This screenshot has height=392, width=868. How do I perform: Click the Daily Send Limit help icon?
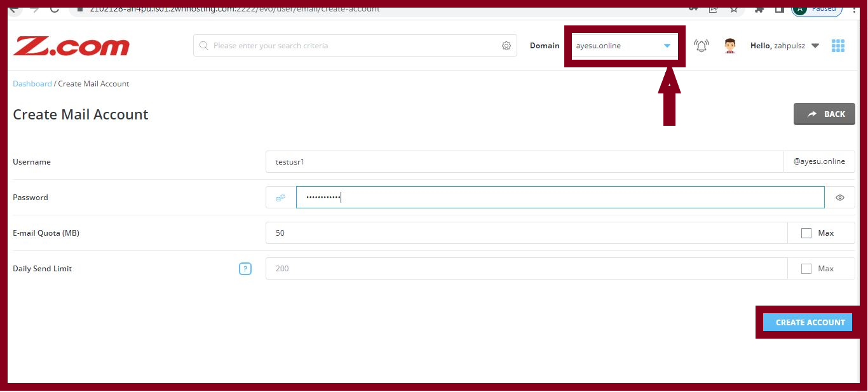tap(245, 268)
